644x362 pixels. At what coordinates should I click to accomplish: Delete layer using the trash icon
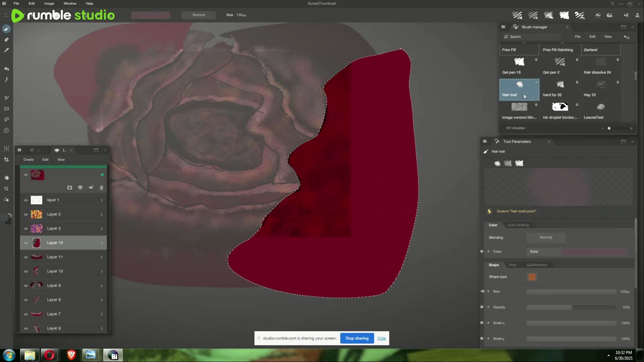pyautogui.click(x=101, y=188)
